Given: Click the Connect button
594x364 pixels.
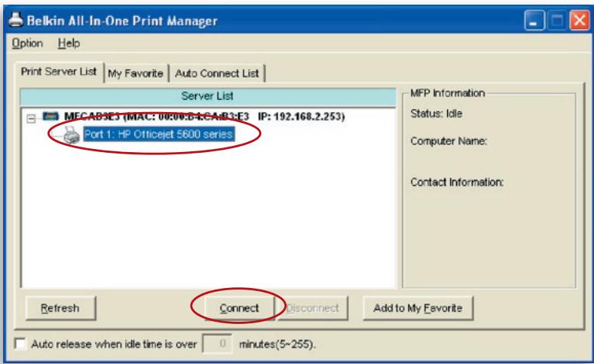Looking at the screenshot, I should (x=240, y=308).
